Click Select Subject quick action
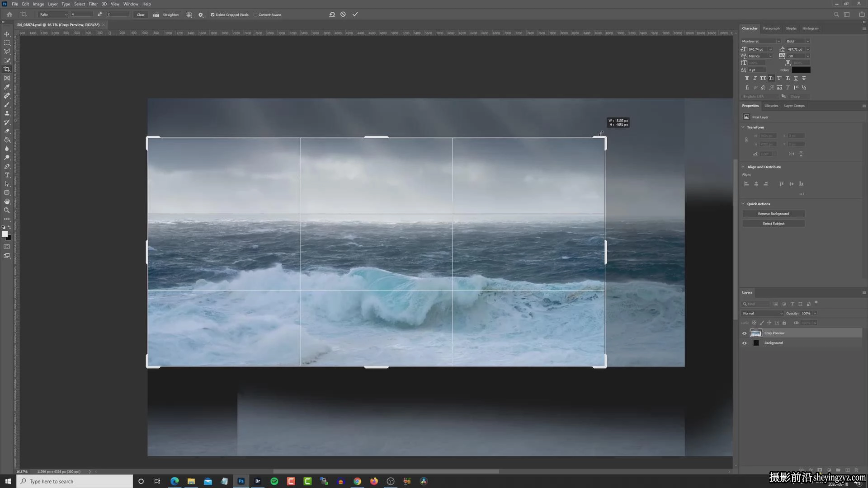This screenshot has height=488, width=868. pos(773,224)
